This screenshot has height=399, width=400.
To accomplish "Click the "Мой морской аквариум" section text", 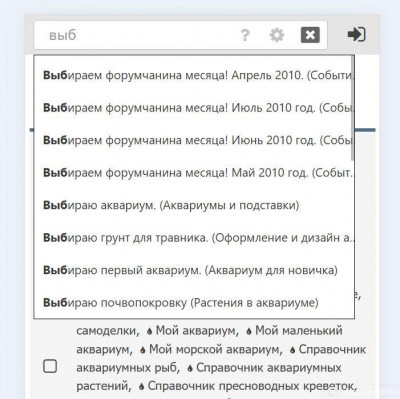I will coord(215,349).
